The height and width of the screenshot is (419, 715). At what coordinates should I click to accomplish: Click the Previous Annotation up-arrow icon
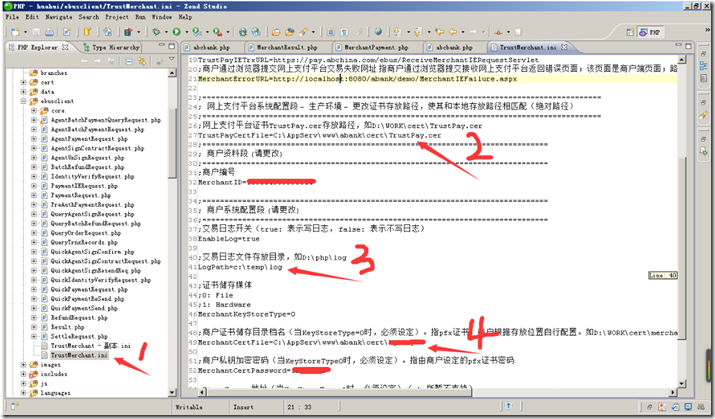[417, 32]
